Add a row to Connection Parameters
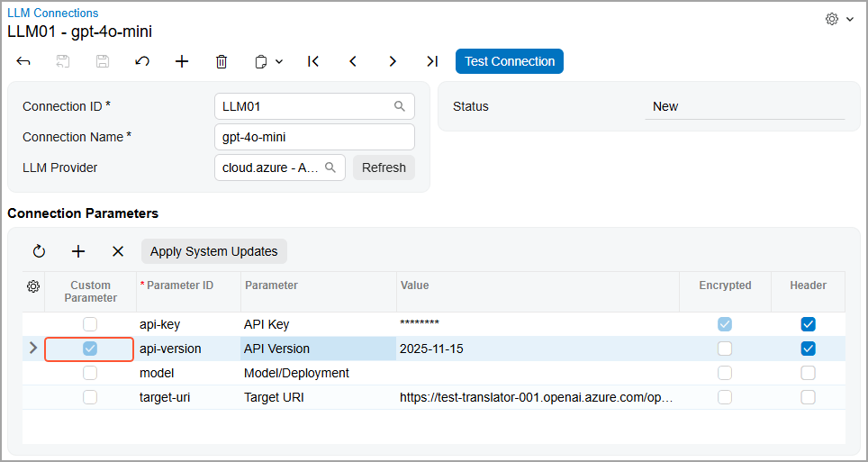This screenshot has height=462, width=868. tap(78, 251)
